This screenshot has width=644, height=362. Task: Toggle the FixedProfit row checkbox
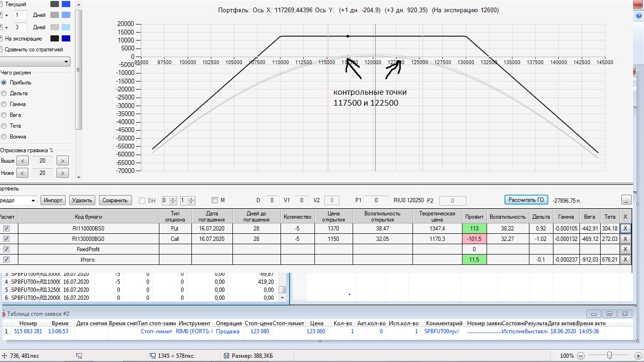6,249
